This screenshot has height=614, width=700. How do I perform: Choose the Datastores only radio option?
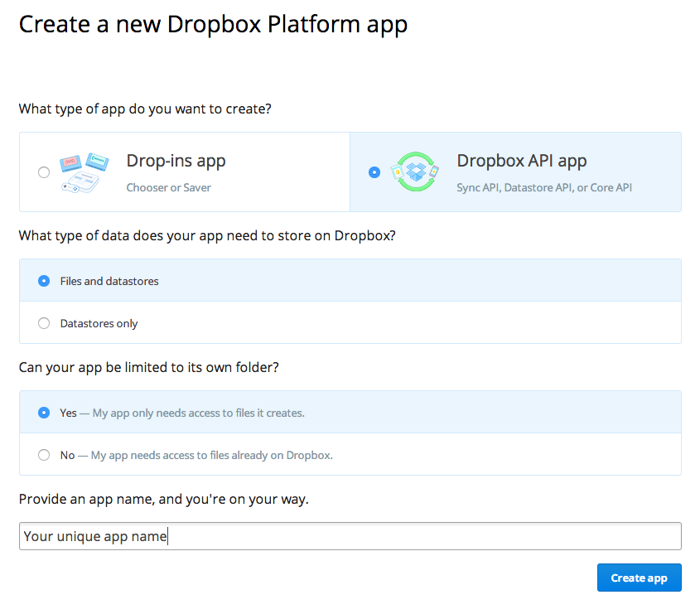point(44,323)
